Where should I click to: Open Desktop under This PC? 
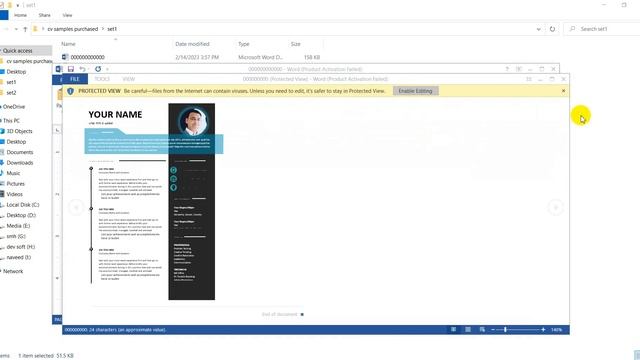point(16,142)
